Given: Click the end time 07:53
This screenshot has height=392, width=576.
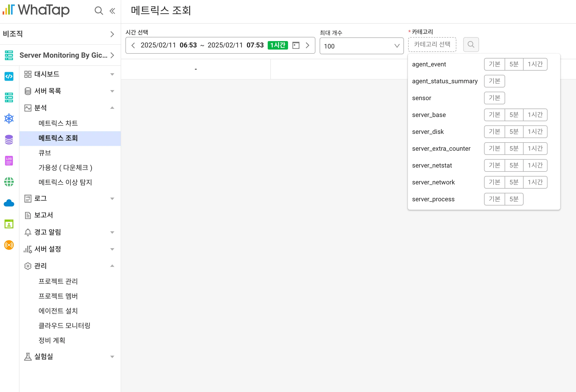Looking at the screenshot, I should tap(255, 45).
